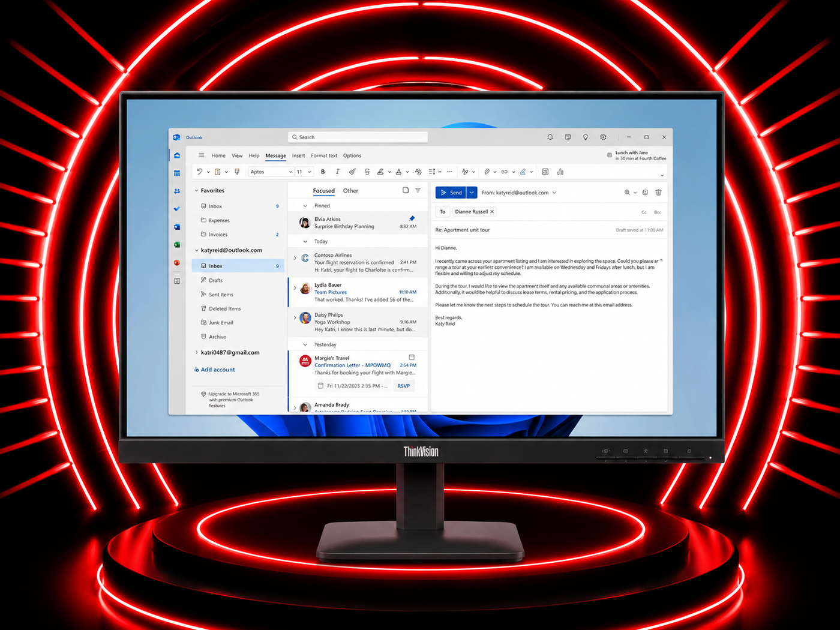This screenshot has height=630, width=840.
Task: Collapse the katyreid@outlook.com account
Action: coord(196,250)
